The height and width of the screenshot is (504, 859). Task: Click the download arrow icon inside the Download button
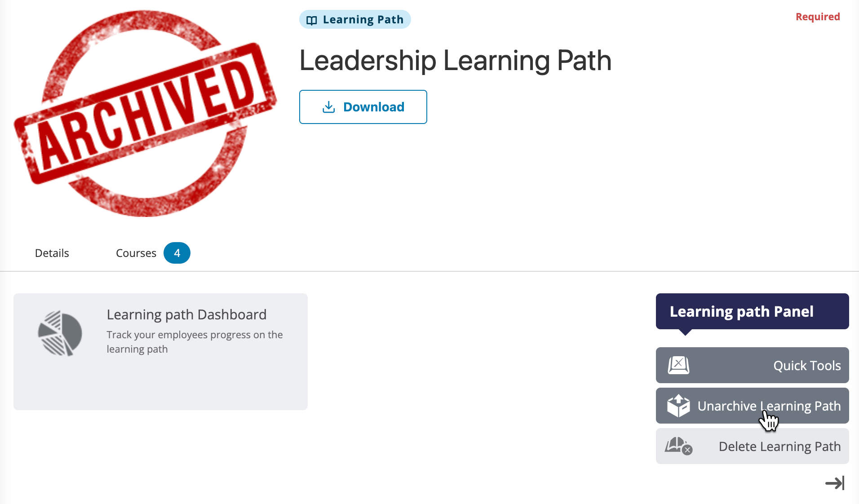click(328, 107)
